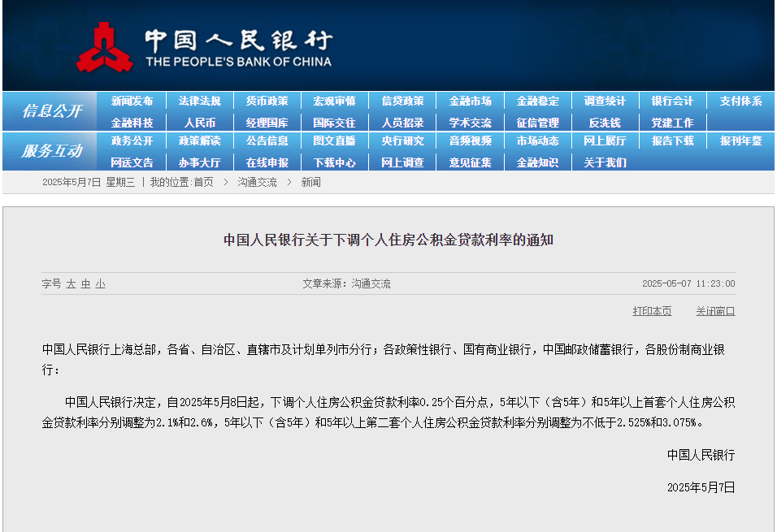
Task: Open the 关于我们 section
Action: coord(605,162)
